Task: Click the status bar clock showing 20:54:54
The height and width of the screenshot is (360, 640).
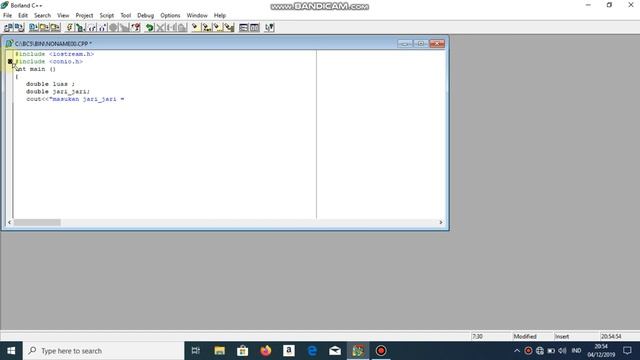Action: (x=611, y=336)
